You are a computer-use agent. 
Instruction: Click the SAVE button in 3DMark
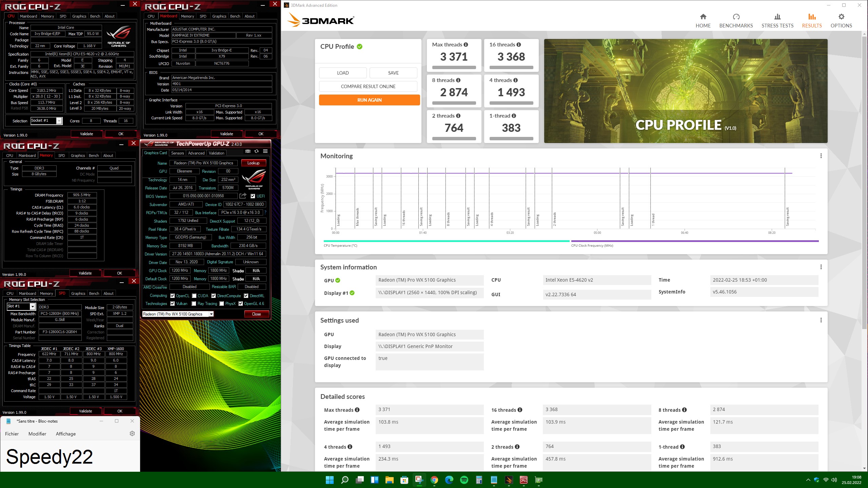(x=393, y=73)
